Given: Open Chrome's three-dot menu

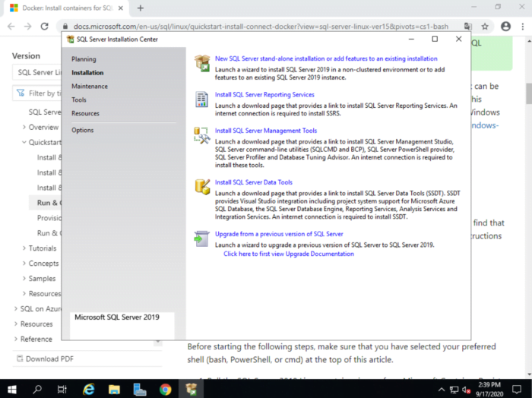Looking at the screenshot, I should coord(523,27).
